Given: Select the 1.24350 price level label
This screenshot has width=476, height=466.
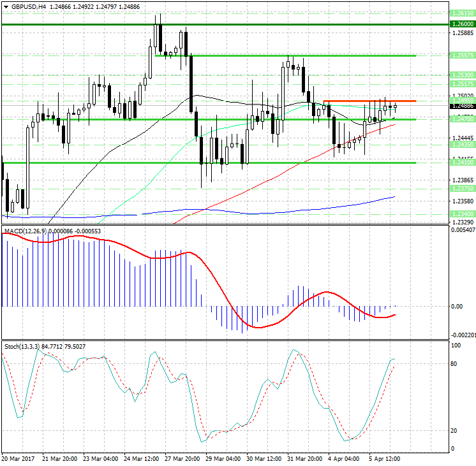Looking at the screenshot, I should point(462,145).
